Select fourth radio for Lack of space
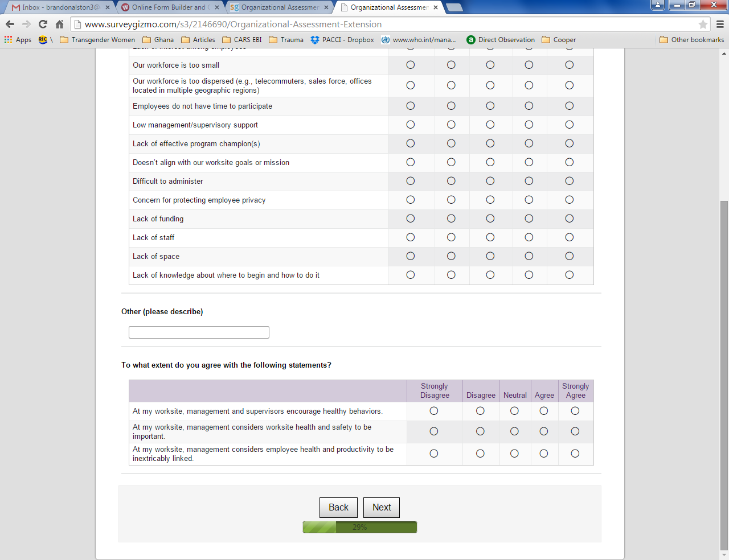 click(x=529, y=256)
